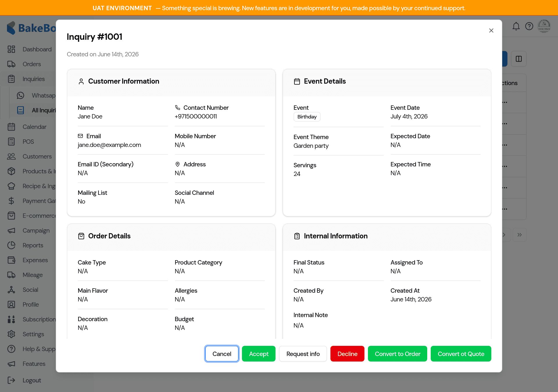Go to Customers page
This screenshot has width=558, height=392.
pos(37,157)
